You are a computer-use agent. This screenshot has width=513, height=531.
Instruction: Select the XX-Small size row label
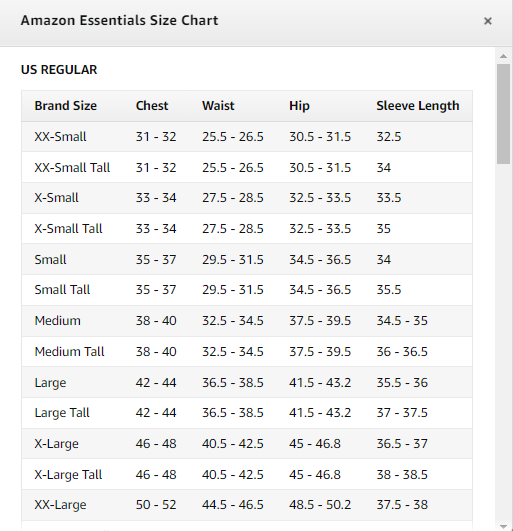[x=60, y=137]
